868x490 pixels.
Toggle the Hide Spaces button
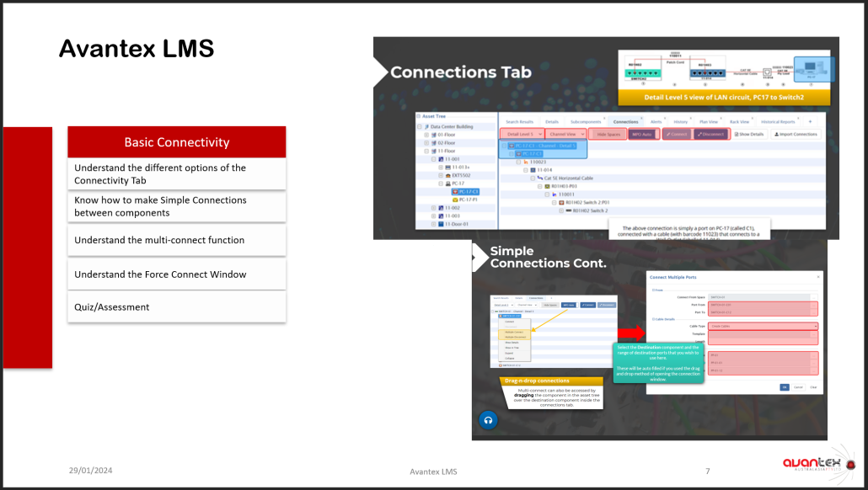[608, 134]
